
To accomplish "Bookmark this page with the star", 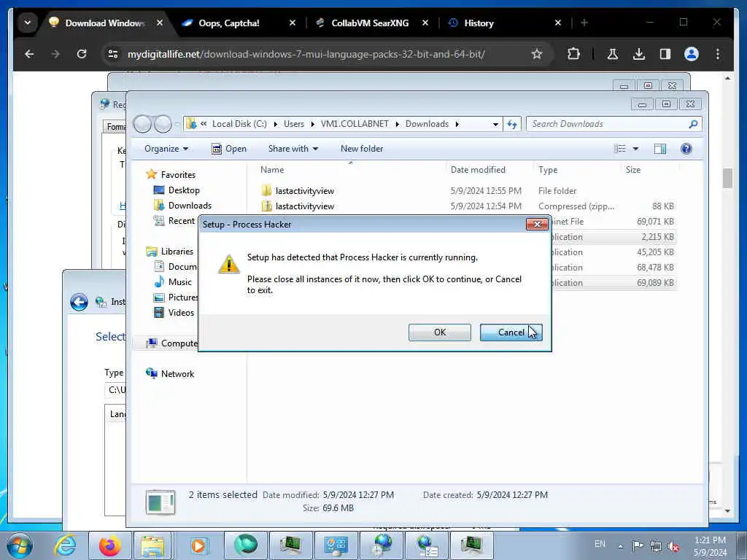I will click(x=537, y=54).
